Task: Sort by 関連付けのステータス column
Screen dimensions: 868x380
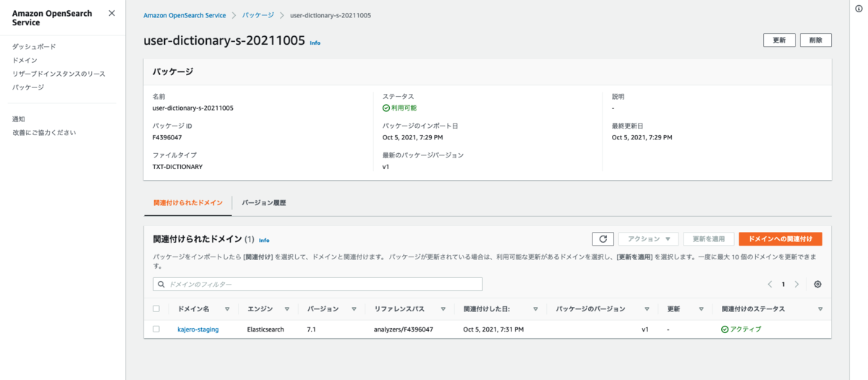Action: click(x=820, y=309)
